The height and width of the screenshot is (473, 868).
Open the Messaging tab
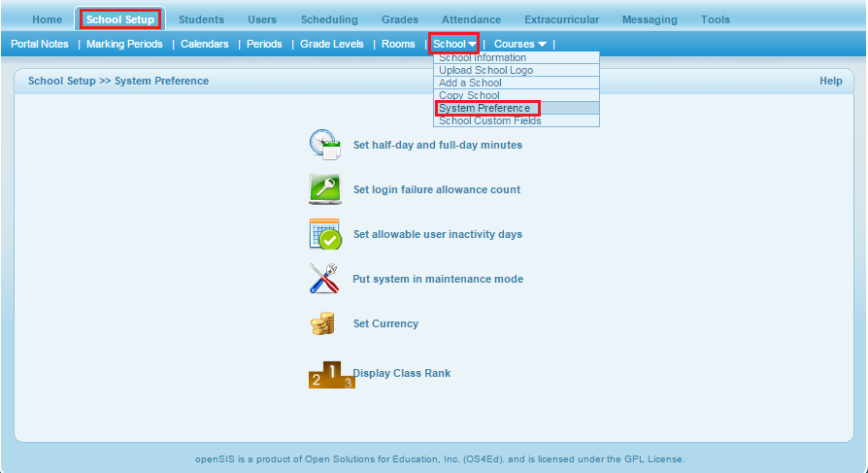(x=650, y=19)
